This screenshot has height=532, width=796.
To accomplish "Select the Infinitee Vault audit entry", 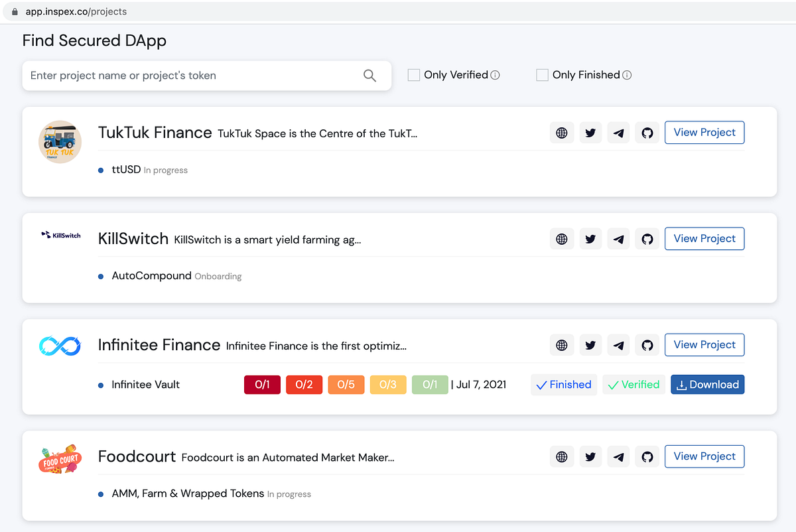I will (145, 384).
